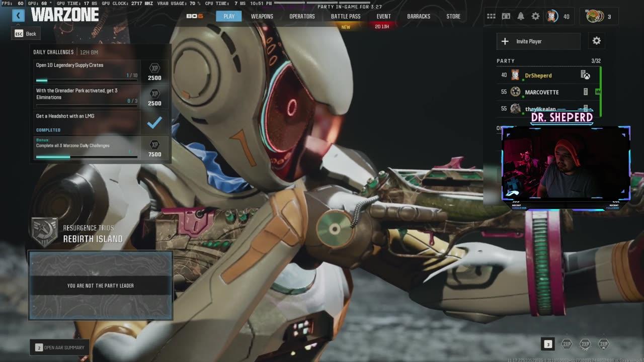
Task: Click the first 2XP token icon
Action: pos(567,344)
